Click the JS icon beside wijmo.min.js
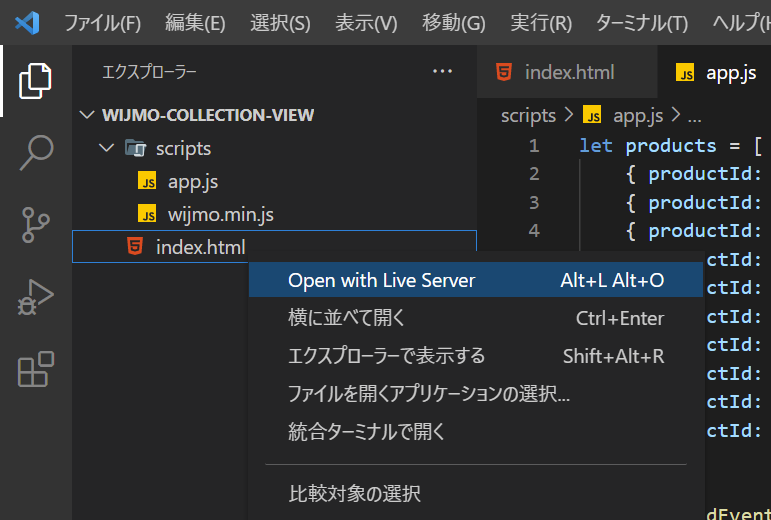The height and width of the screenshot is (520, 771). point(147,214)
